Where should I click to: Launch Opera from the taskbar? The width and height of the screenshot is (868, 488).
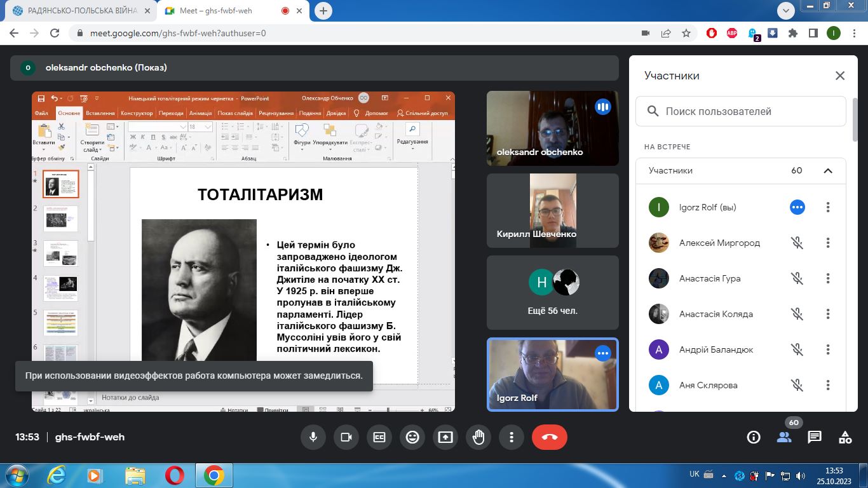point(175,475)
